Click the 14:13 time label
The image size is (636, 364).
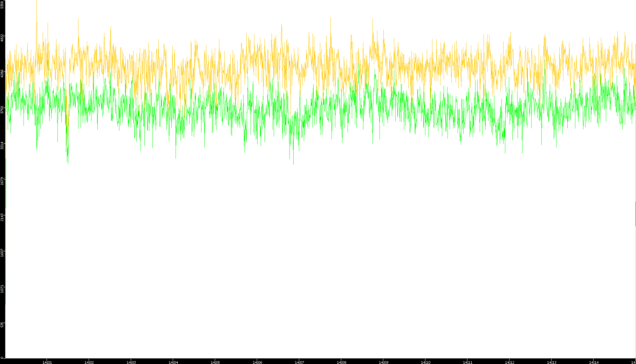click(552, 362)
